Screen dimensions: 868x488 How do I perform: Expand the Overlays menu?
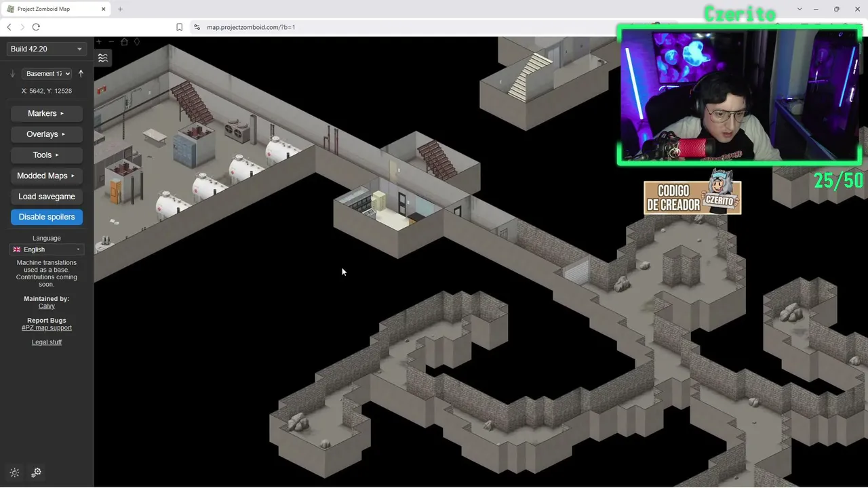46,134
